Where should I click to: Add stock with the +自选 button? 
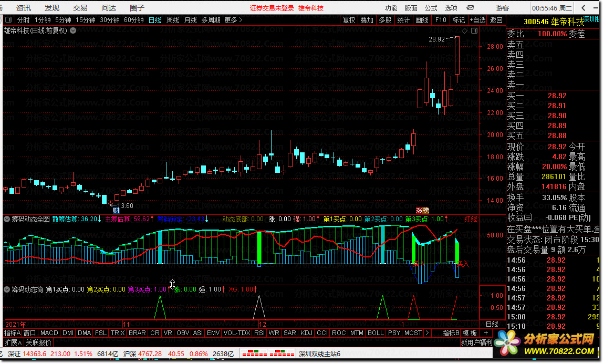pyautogui.click(x=477, y=20)
